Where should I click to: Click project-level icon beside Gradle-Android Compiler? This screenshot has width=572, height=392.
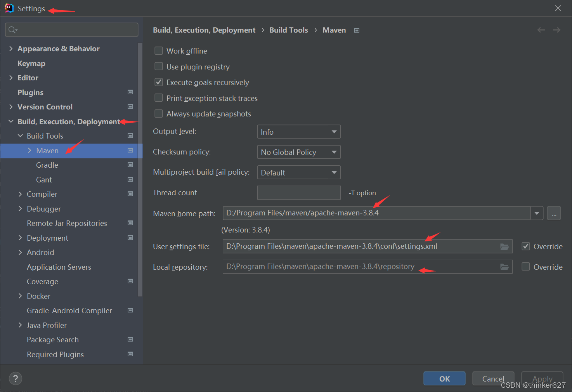tap(130, 310)
